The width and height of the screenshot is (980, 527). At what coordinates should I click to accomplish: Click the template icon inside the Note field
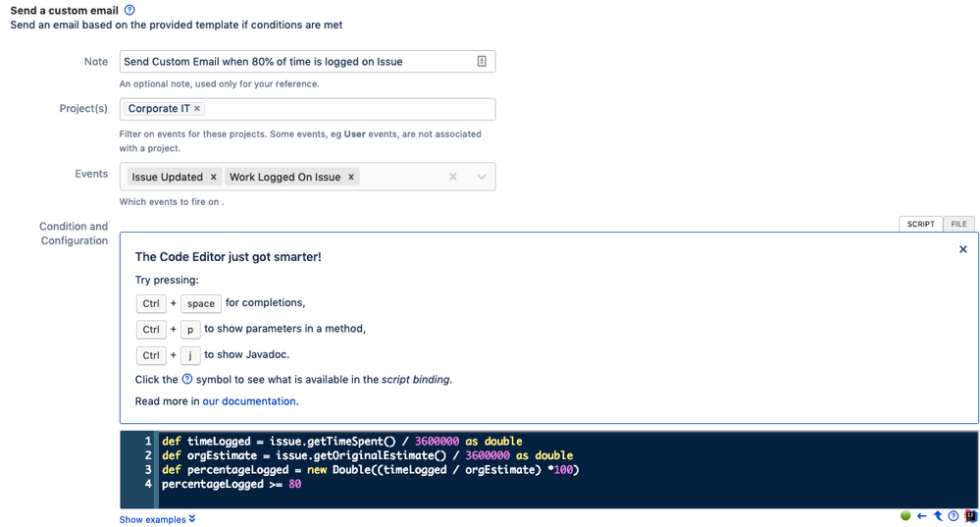[482, 61]
